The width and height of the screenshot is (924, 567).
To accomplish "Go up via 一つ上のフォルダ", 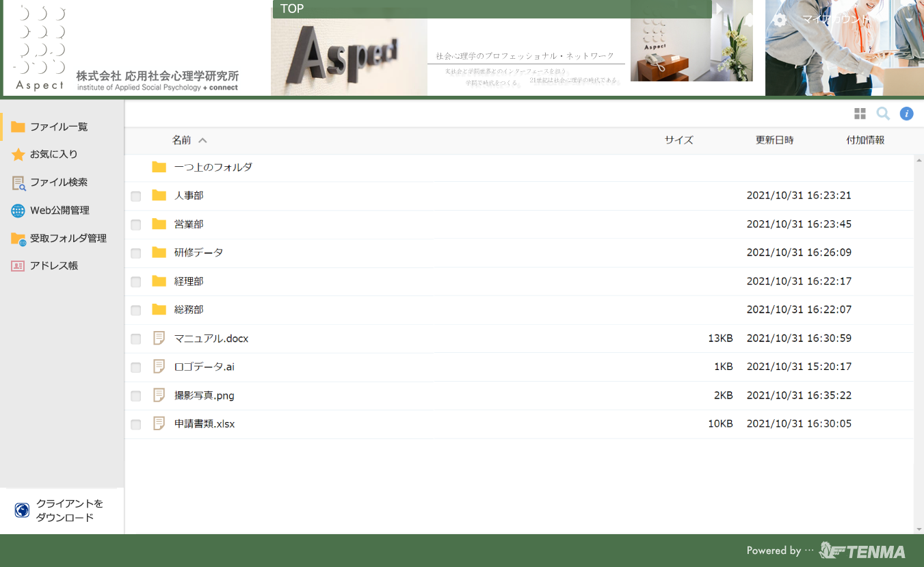I will tap(213, 167).
